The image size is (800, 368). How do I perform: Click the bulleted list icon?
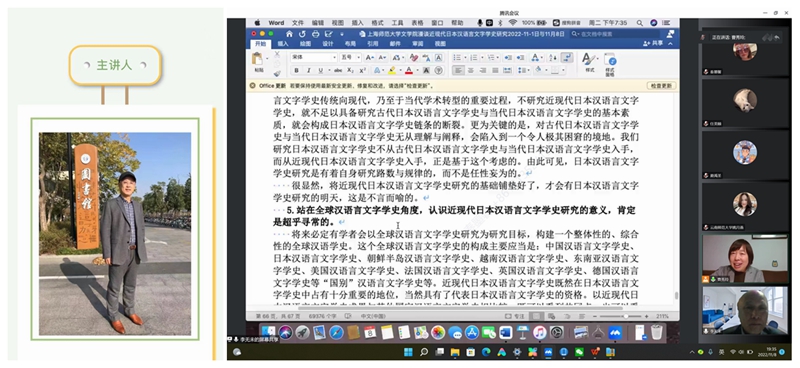(458, 58)
